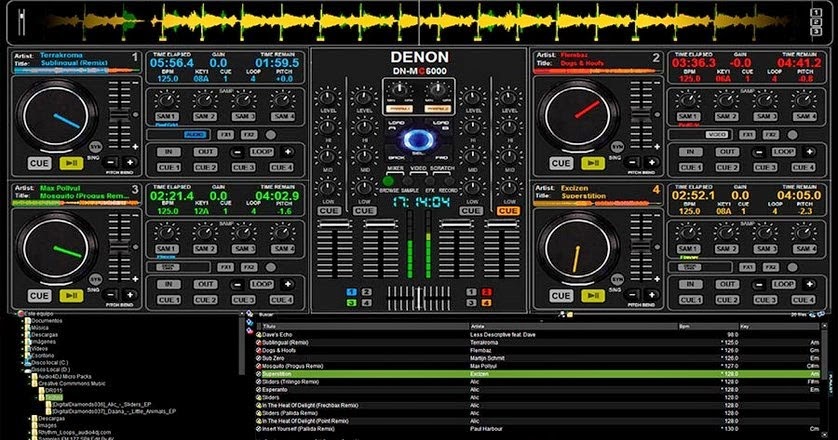Click deck 3 pitch bend plus button
The width and height of the screenshot is (838, 440).
130,295
